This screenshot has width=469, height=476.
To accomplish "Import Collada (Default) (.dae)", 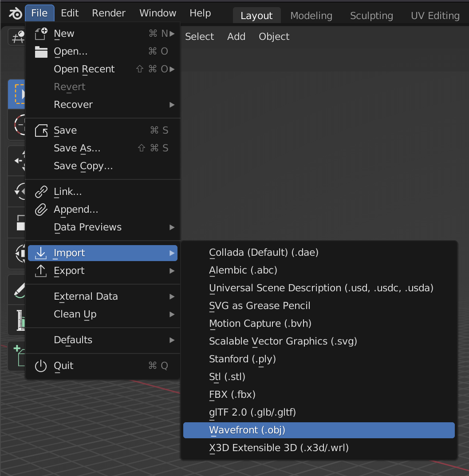I will [x=319, y=253].
